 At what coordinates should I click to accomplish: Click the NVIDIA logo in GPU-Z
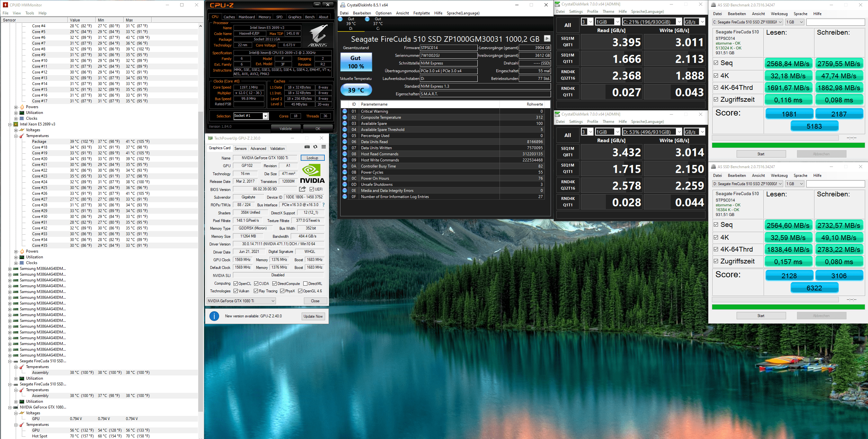(312, 174)
